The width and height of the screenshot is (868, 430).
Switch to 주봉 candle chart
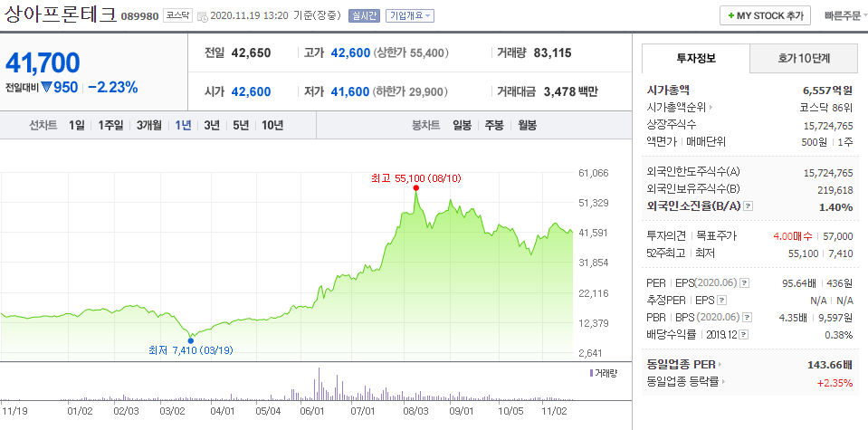point(494,125)
